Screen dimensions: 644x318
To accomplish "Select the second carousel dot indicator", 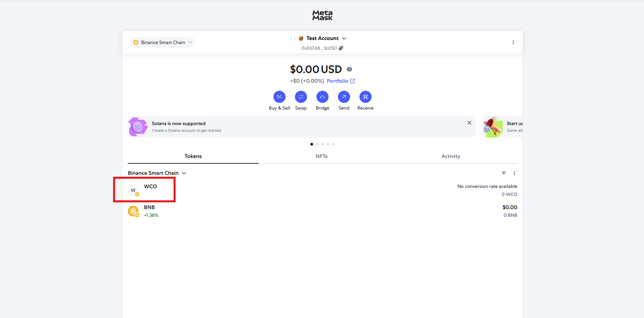I will click(x=317, y=144).
